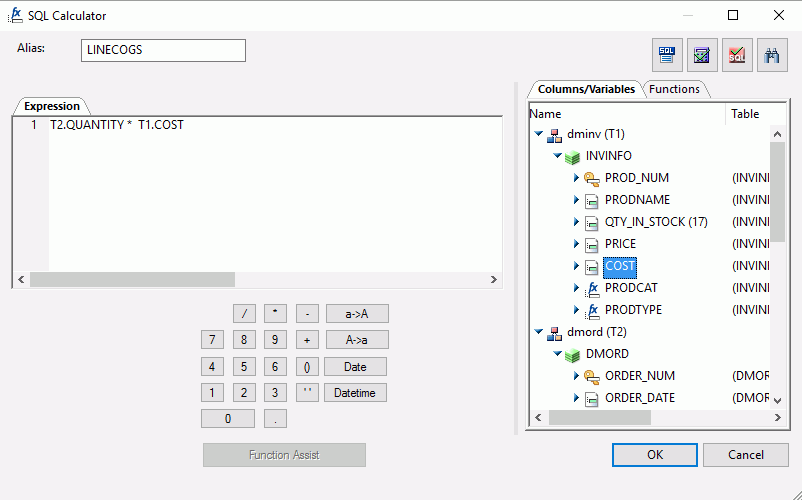Expand the PROD_NUM field node
This screenshot has height=500, width=802.
point(576,178)
